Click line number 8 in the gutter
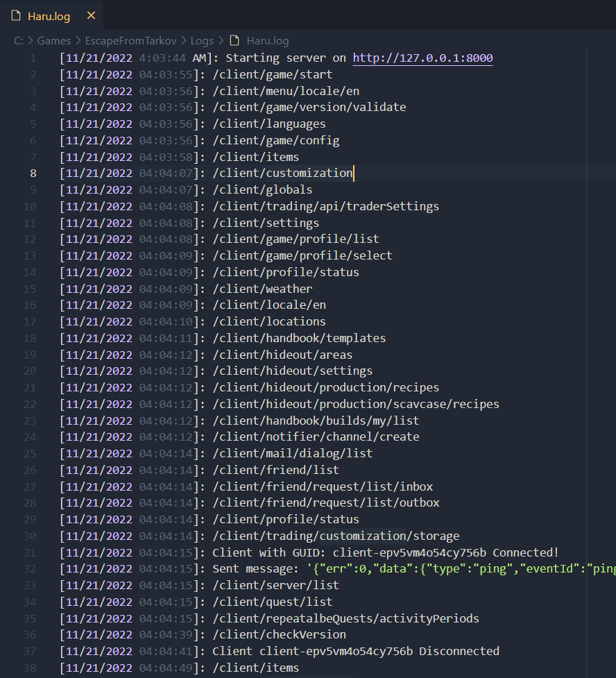 point(33,173)
